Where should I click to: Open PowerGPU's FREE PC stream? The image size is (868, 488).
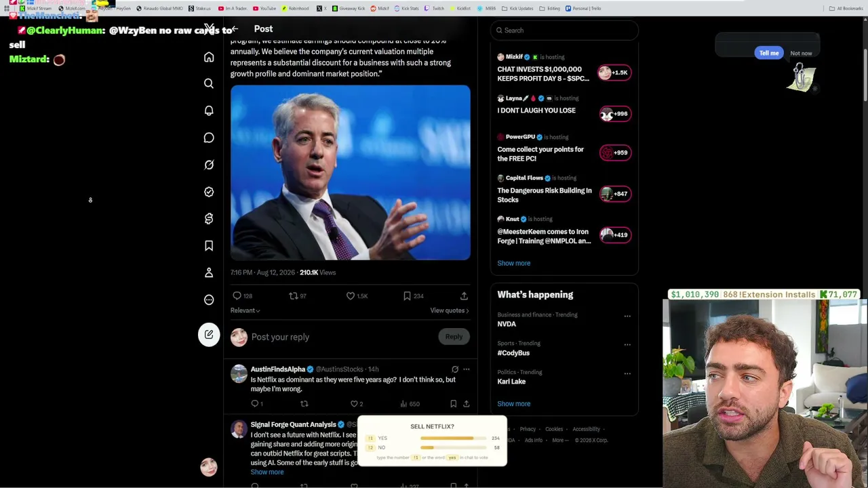click(564, 148)
